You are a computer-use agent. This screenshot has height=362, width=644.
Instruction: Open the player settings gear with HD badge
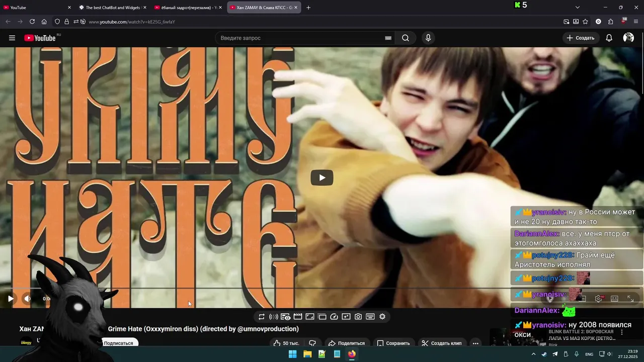(x=599, y=299)
